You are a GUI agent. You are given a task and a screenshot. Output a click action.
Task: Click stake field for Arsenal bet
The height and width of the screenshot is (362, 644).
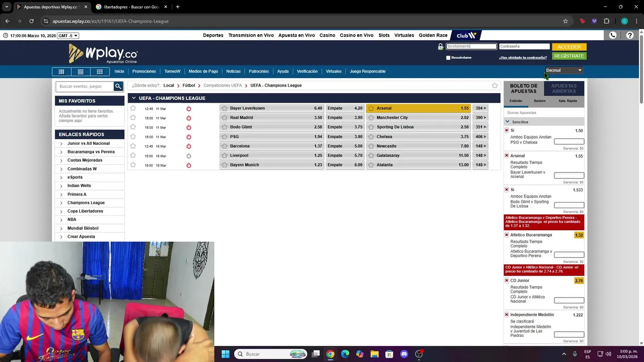(569, 175)
